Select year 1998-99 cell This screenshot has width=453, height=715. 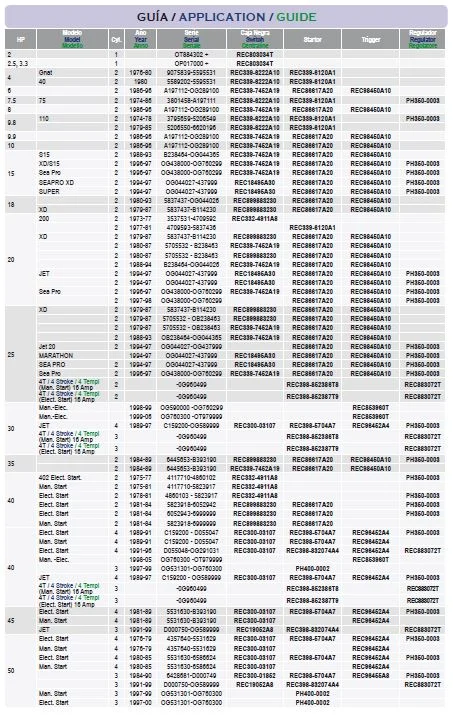[x=141, y=407]
